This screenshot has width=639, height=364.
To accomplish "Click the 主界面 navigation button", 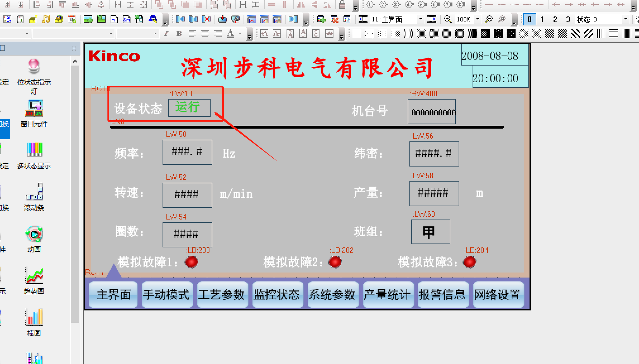I will 113,295.
